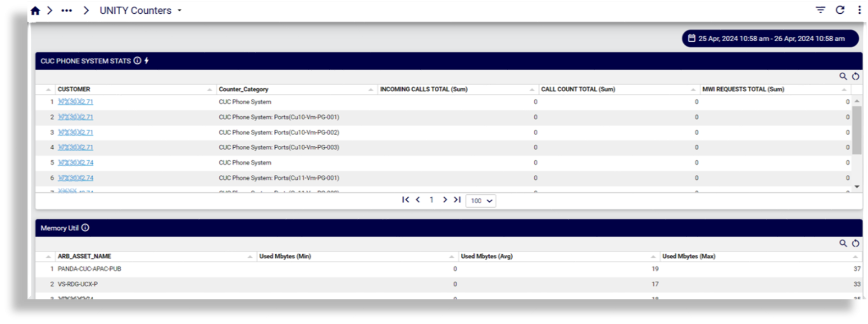
Task: Open customer link in row 5
Action: tap(76, 162)
